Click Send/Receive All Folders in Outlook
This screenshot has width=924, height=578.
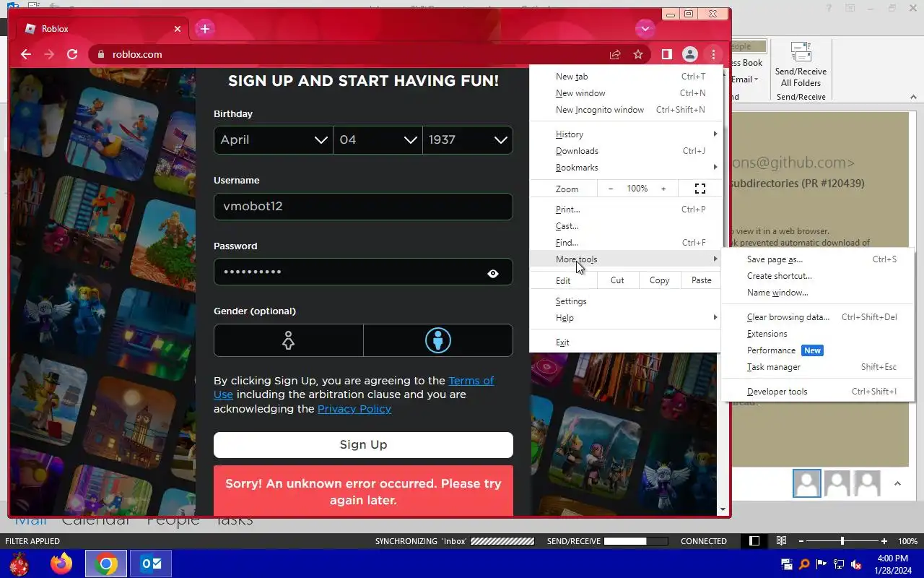coord(801,65)
